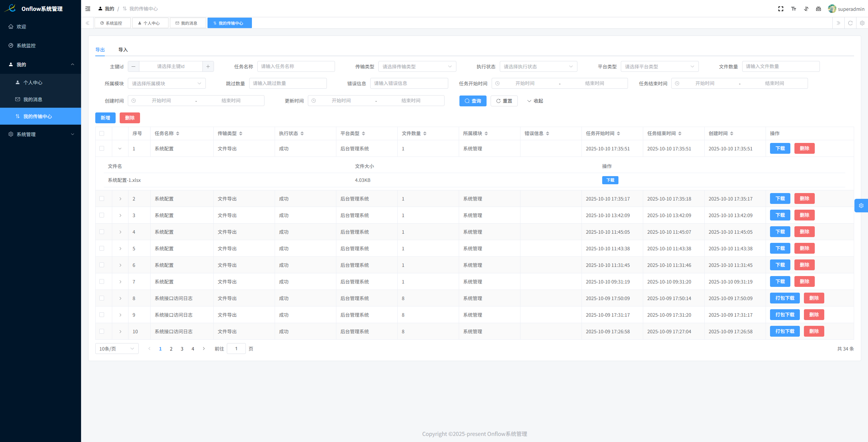Expand row 2 details chevron

pos(120,199)
